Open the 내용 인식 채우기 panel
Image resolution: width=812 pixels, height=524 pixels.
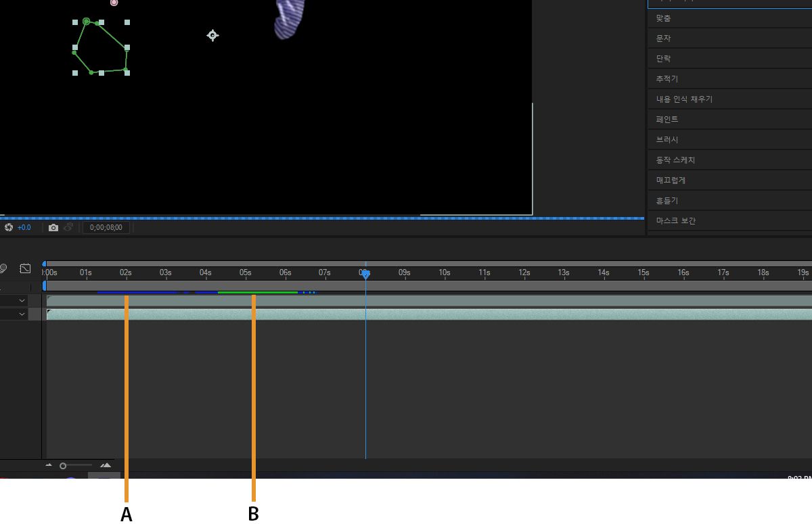[x=729, y=99]
